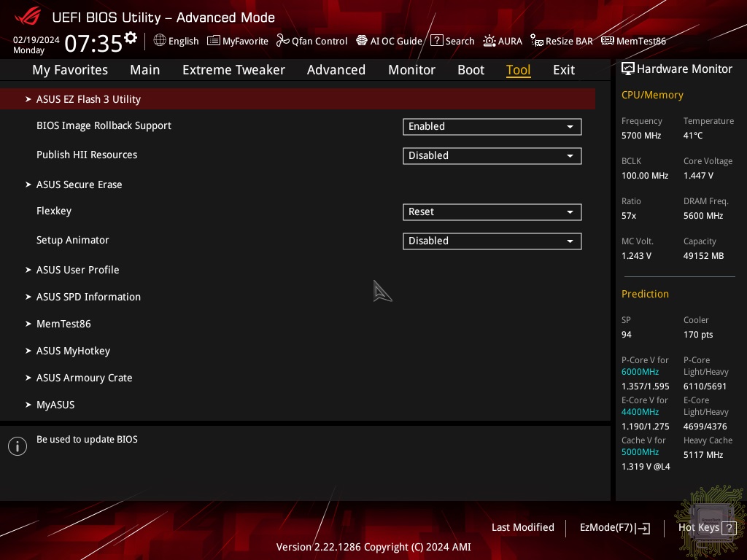Expand the ASUS EZ Flash 3 Utility entry
The height and width of the screenshot is (560, 747).
[88, 99]
